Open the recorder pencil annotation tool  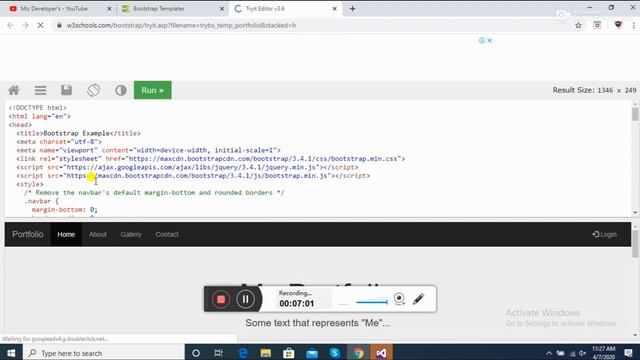(x=418, y=299)
